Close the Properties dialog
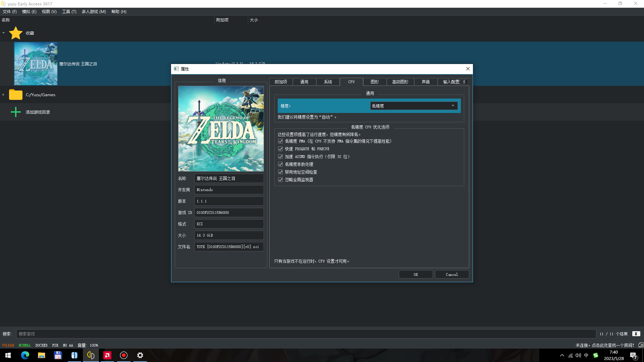Image resolution: width=644 pixels, height=362 pixels. [468, 69]
